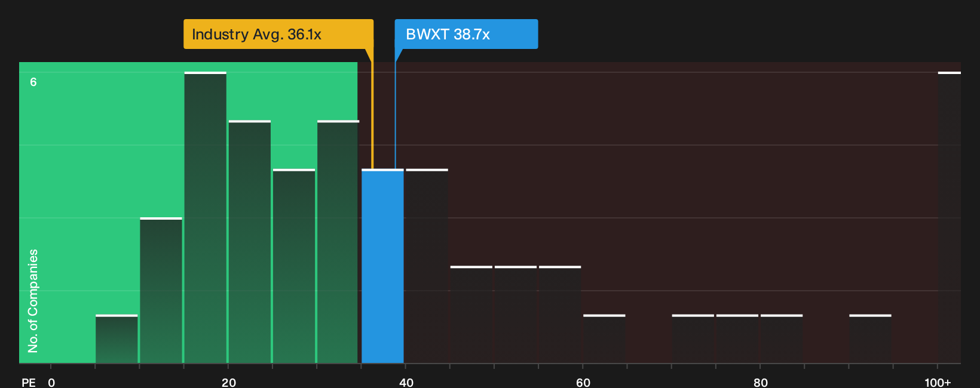
Task: Click the 25-30 PE histogram bar
Action: [294, 266]
